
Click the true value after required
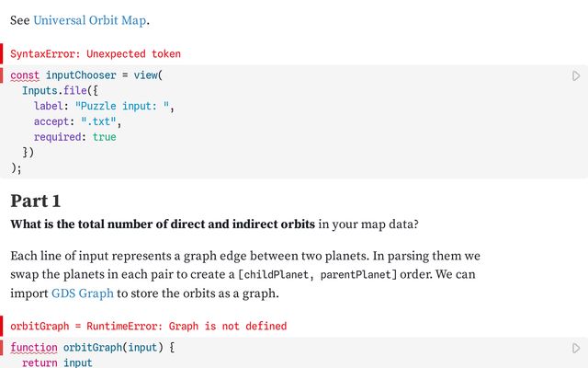click(x=104, y=137)
